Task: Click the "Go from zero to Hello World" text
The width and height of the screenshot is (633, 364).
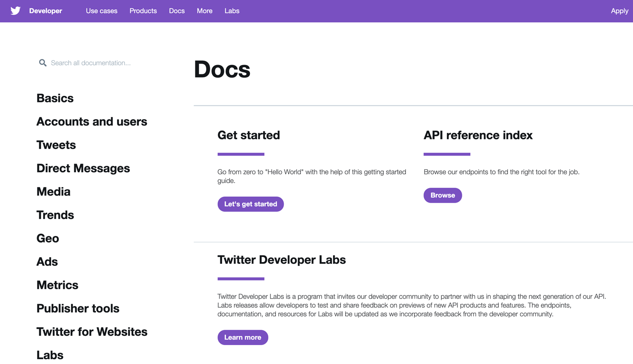Action: pos(312,176)
